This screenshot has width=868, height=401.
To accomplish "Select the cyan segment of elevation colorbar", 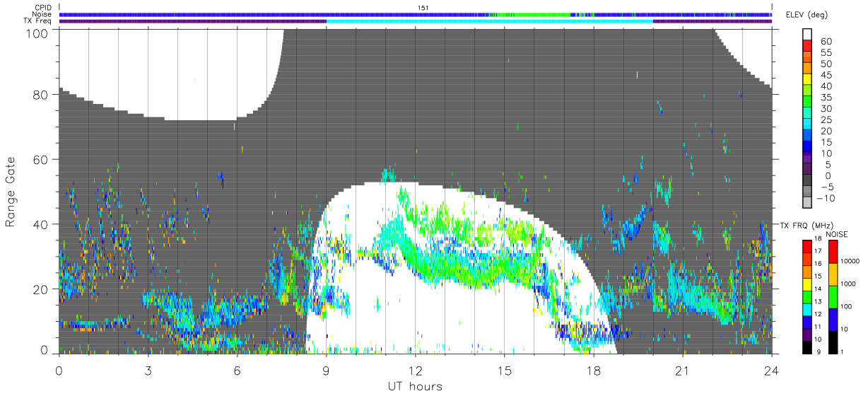I will click(808, 125).
